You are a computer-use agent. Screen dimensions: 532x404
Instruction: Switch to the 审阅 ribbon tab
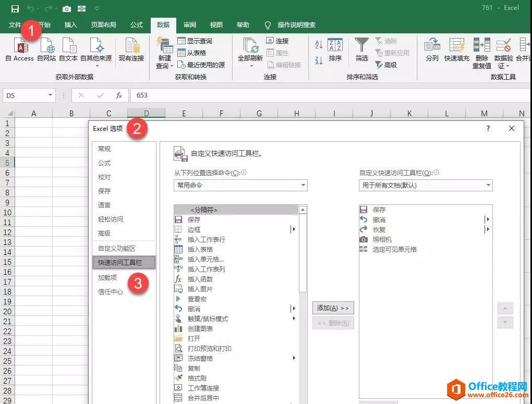point(190,25)
